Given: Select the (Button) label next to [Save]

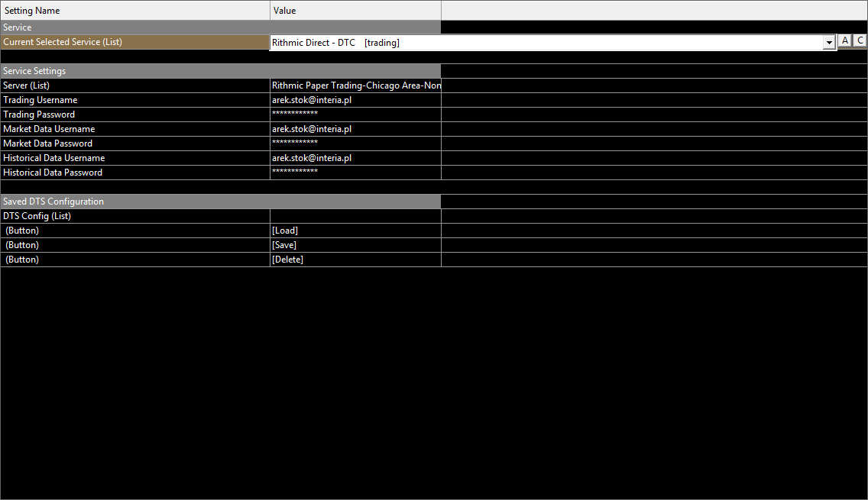Looking at the screenshot, I should pos(135,245).
